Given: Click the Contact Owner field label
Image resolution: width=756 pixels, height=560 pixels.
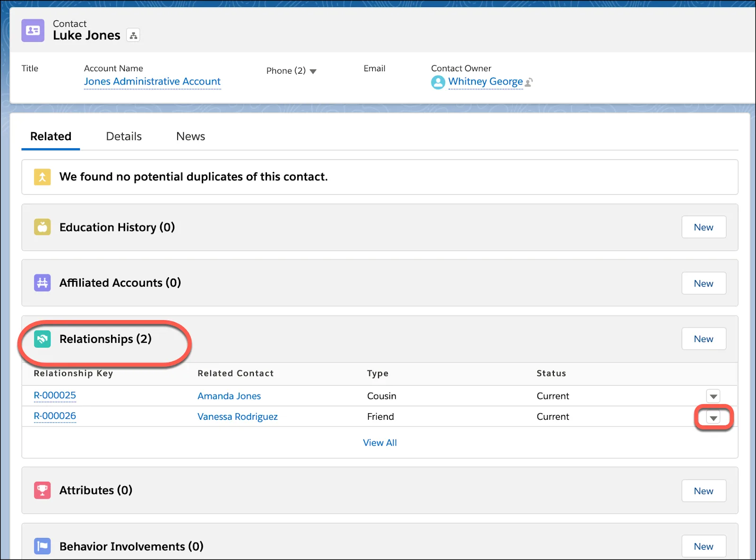Looking at the screenshot, I should coord(461,68).
